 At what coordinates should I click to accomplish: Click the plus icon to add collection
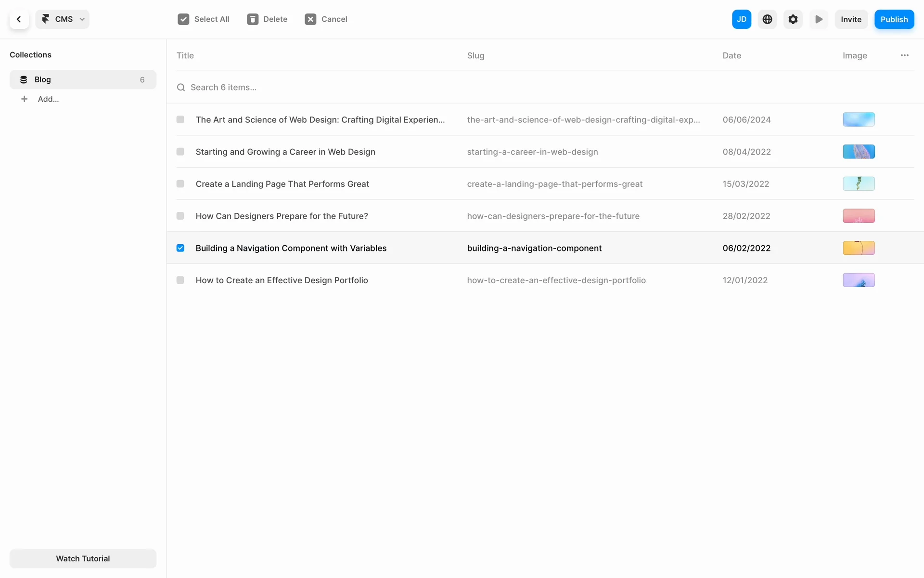pyautogui.click(x=24, y=99)
